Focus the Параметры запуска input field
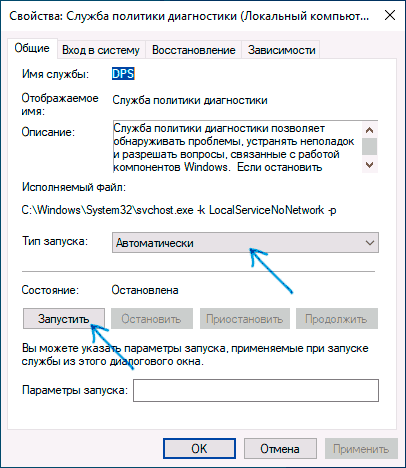The width and height of the screenshot is (406, 468). pos(256,390)
